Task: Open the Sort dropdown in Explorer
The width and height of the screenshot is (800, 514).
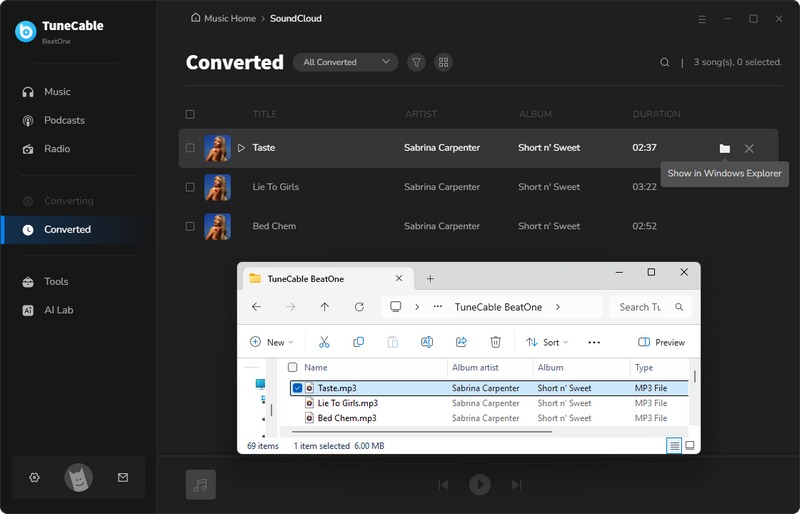Action: pos(547,342)
